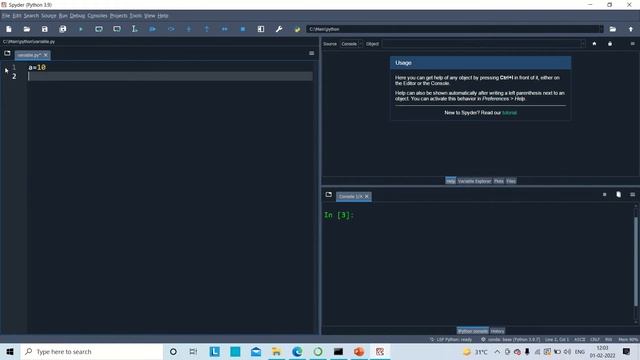Go to Help pane home page
Viewport: 640px width, 360px height.
point(594,44)
